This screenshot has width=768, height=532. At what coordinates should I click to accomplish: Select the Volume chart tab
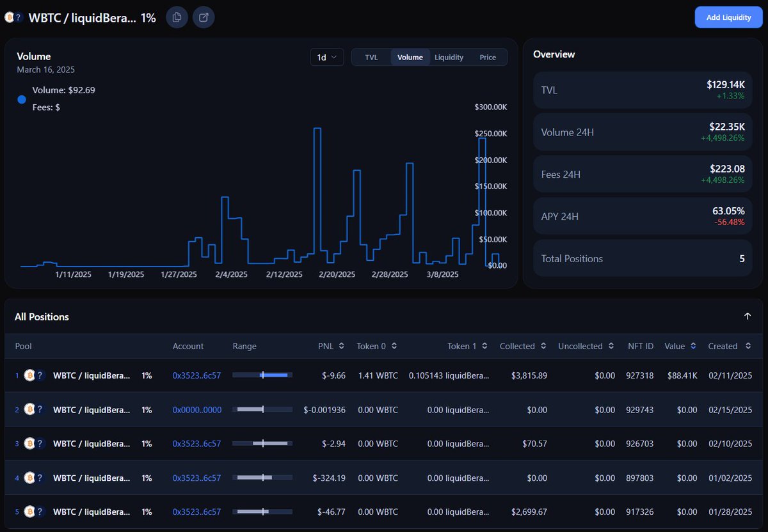point(410,57)
